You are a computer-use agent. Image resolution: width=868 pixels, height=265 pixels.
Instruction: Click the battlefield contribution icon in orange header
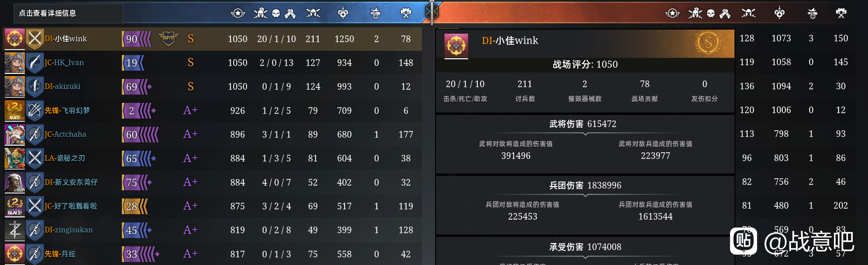tap(841, 14)
